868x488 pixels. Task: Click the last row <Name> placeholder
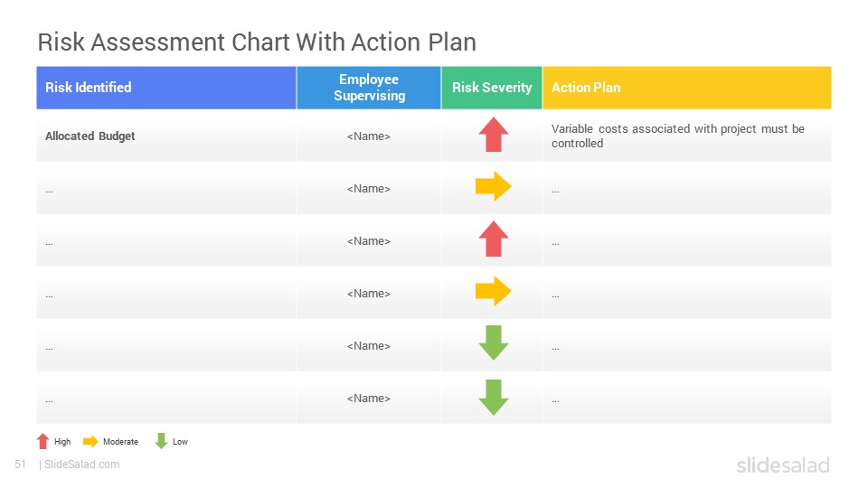pos(369,399)
